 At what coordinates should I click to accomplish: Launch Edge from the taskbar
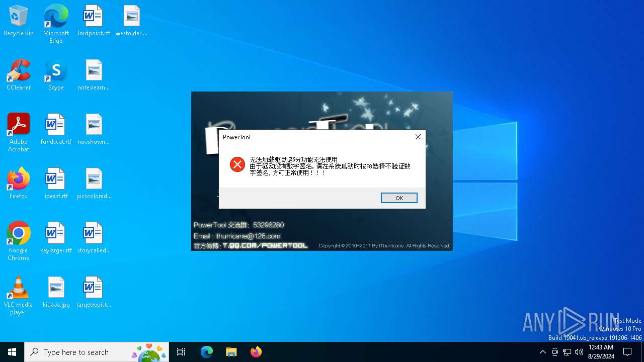[207, 352]
